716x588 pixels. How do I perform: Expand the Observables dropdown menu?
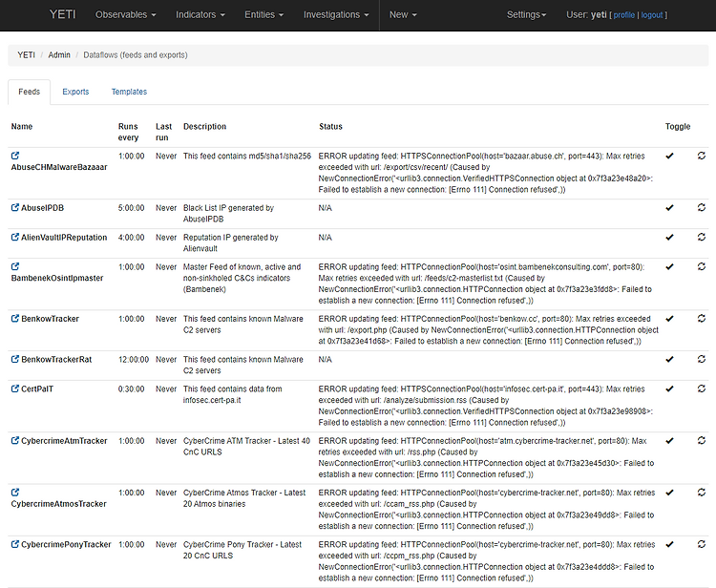pyautogui.click(x=126, y=14)
